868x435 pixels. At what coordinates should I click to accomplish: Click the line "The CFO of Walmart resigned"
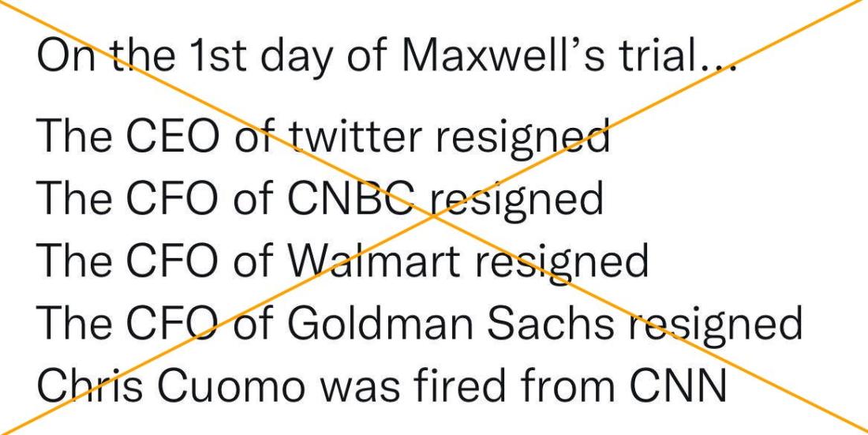point(342,261)
